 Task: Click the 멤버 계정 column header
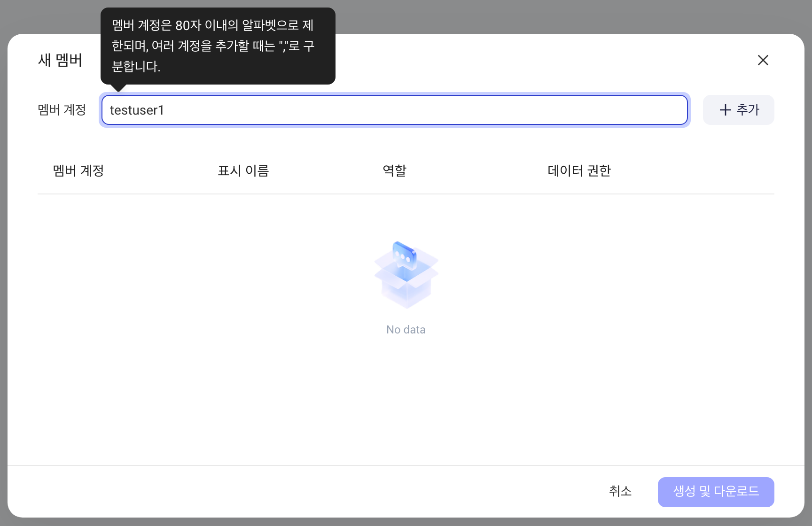click(x=78, y=170)
